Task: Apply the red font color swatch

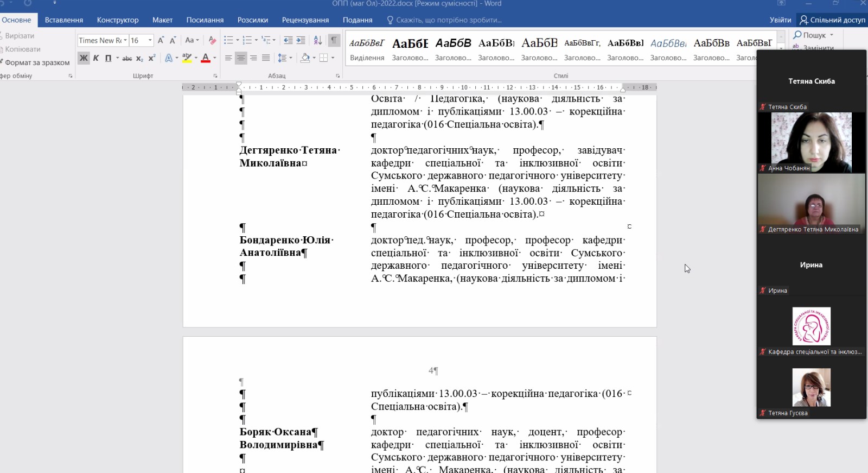Action: coord(206,58)
